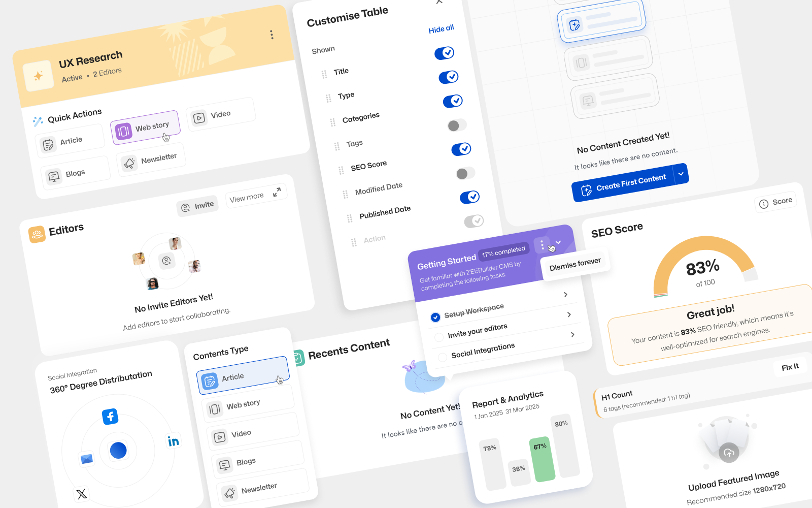Expand the Invite your editors row
The height and width of the screenshot is (508, 812).
[573, 335]
